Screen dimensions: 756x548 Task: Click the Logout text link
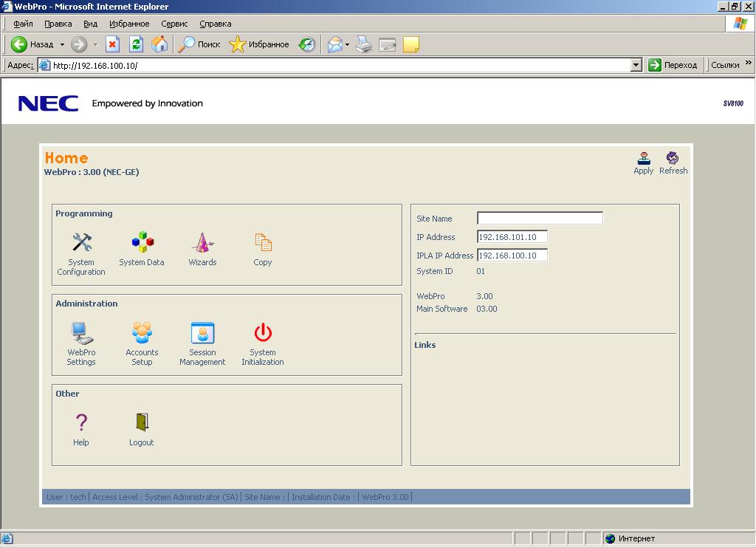pyautogui.click(x=141, y=442)
